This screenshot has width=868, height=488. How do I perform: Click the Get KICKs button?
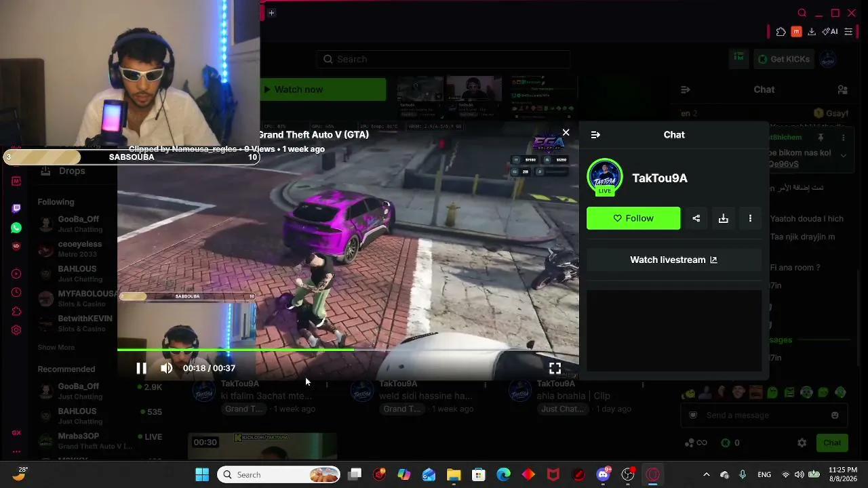pos(783,59)
